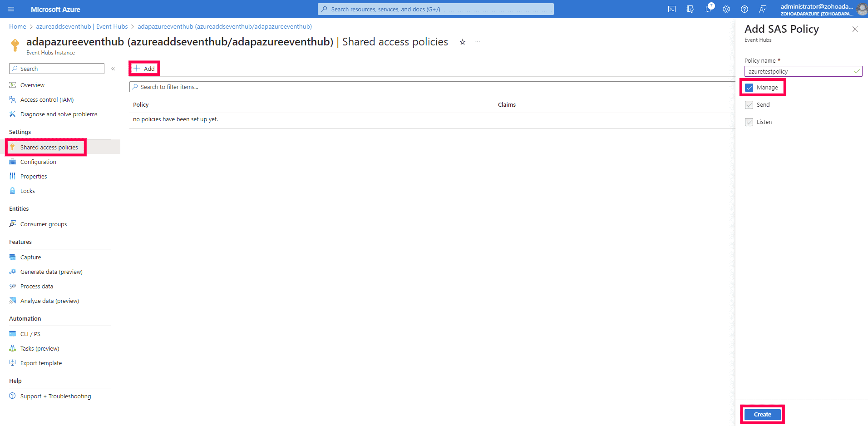This screenshot has width=868, height=426.
Task: Open Analyze data (preview) page
Action: click(49, 301)
